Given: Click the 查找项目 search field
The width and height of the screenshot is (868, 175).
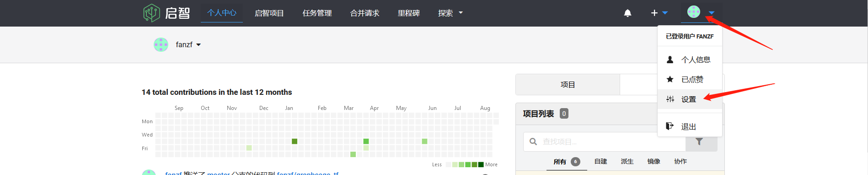Looking at the screenshot, I should (x=605, y=142).
